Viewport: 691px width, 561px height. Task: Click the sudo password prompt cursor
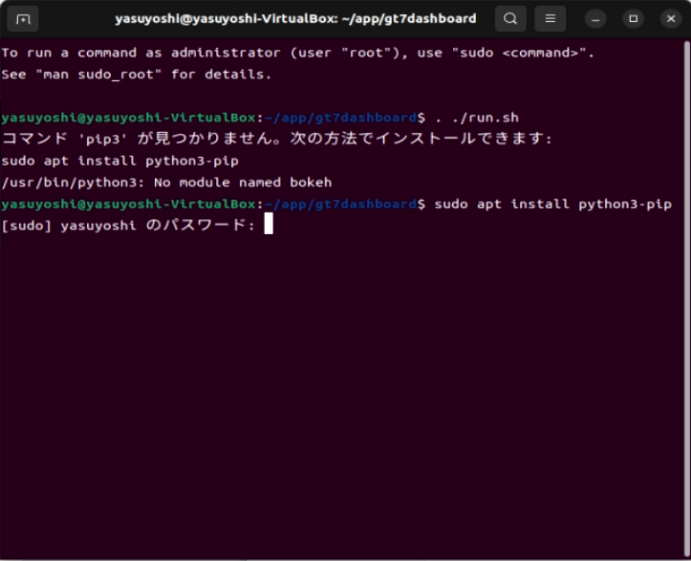[268, 223]
